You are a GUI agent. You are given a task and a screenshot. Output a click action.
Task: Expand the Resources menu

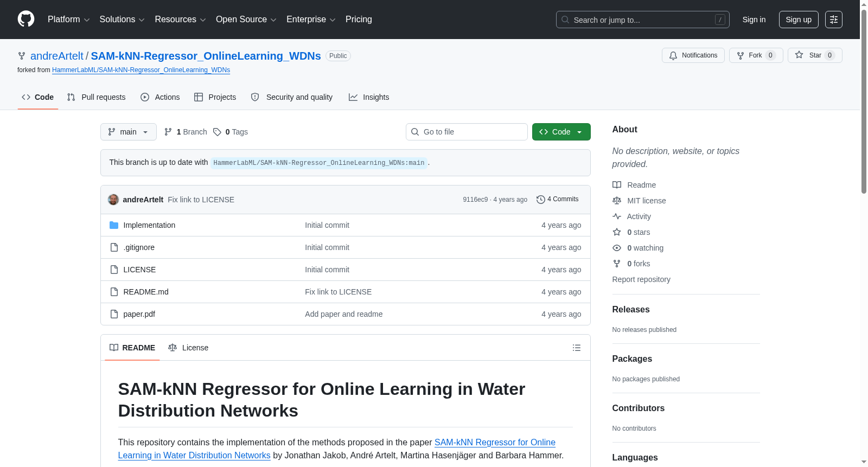click(180, 20)
